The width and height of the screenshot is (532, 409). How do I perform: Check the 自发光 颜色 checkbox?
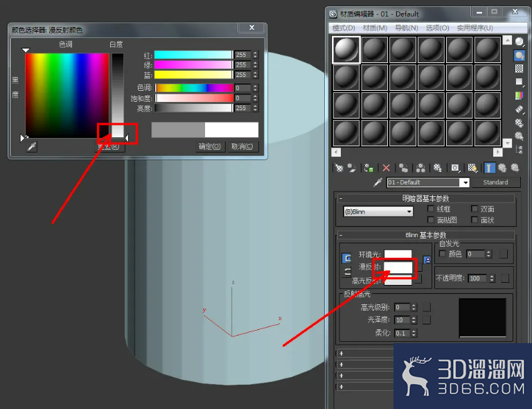(442, 254)
